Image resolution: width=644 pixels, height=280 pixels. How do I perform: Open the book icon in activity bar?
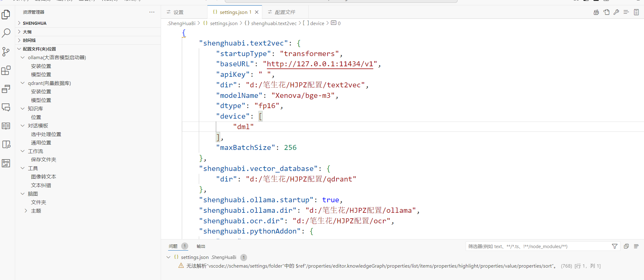click(6, 126)
